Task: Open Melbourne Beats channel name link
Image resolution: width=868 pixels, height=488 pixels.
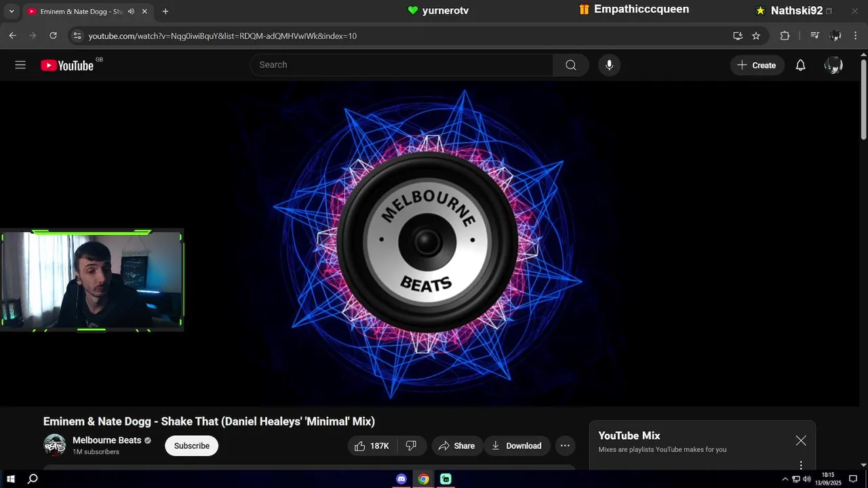Action: click(x=107, y=440)
